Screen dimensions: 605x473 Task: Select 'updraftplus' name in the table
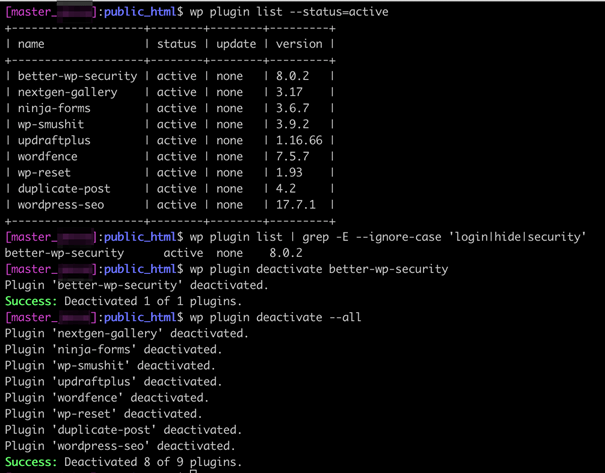point(54,140)
